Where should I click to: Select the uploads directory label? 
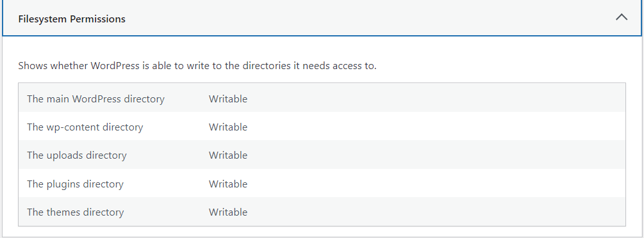point(77,155)
